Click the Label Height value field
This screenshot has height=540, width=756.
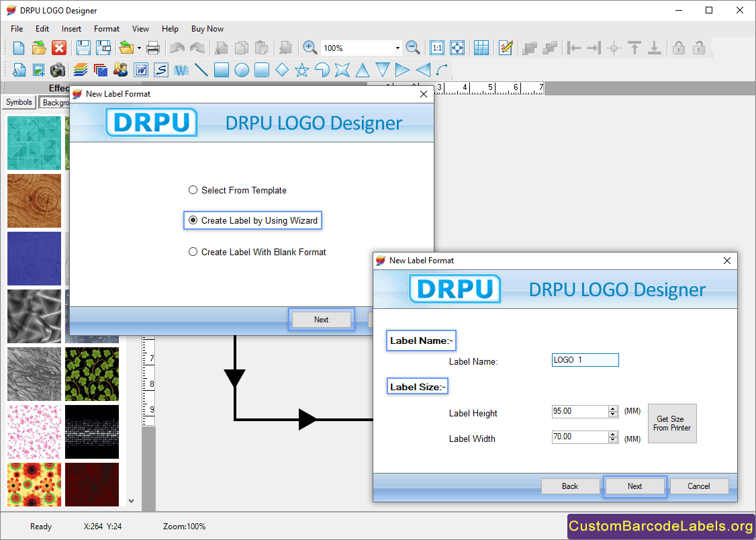click(x=580, y=411)
